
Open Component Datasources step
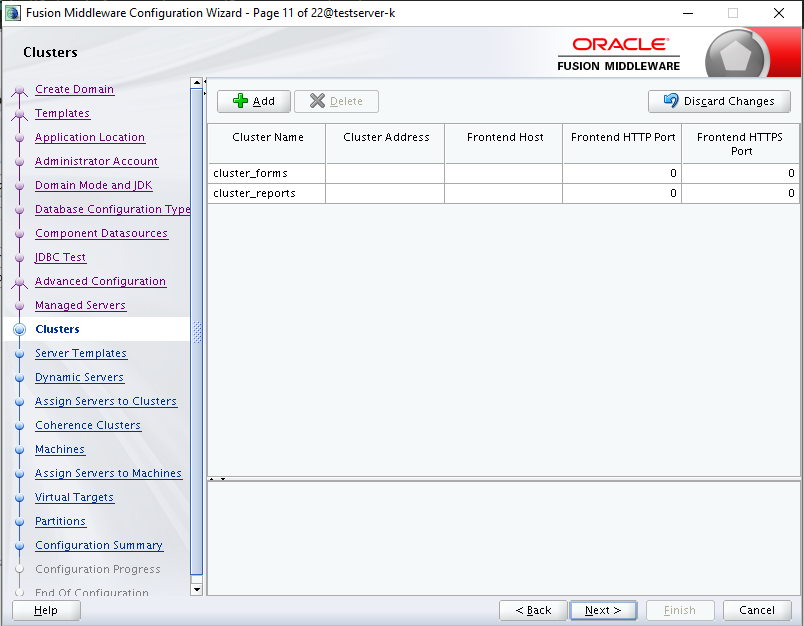101,233
